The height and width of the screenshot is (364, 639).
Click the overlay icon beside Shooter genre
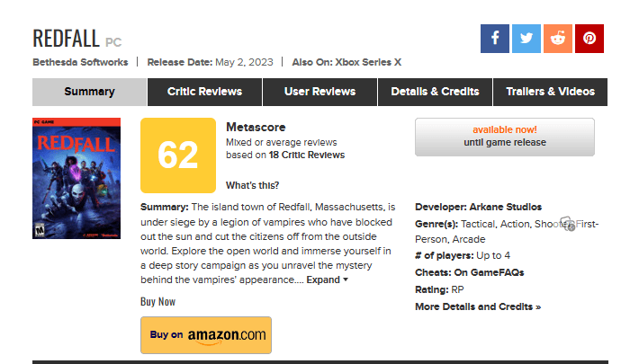567,224
